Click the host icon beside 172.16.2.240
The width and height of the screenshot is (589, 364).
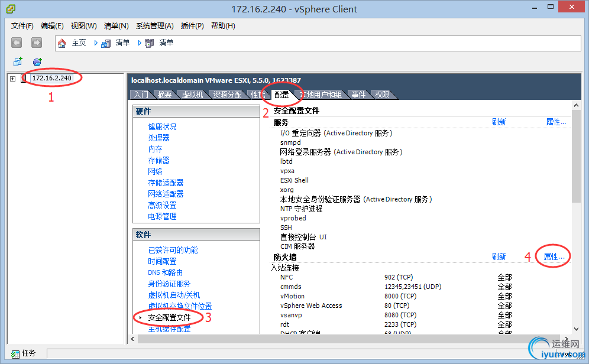coord(23,78)
